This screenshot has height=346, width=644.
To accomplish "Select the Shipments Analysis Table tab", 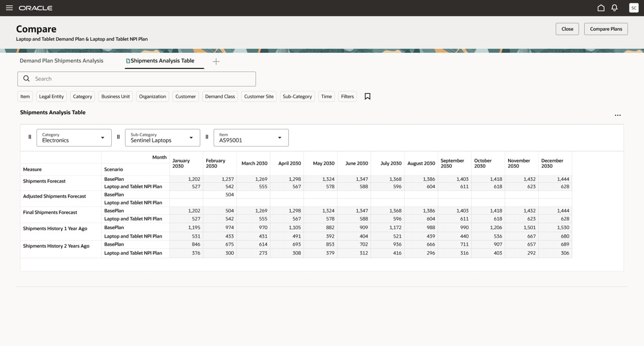I will [x=162, y=61].
